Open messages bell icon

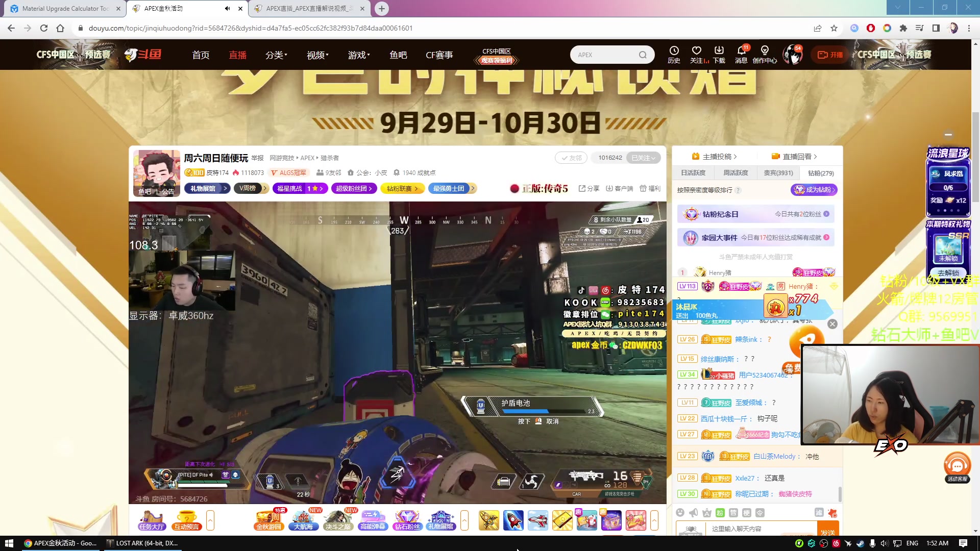[741, 54]
